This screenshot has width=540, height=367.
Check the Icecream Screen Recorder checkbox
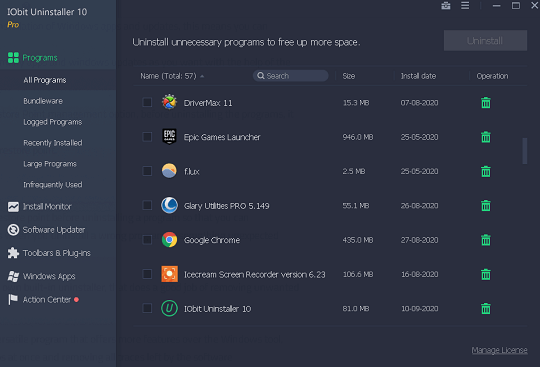[x=147, y=274]
